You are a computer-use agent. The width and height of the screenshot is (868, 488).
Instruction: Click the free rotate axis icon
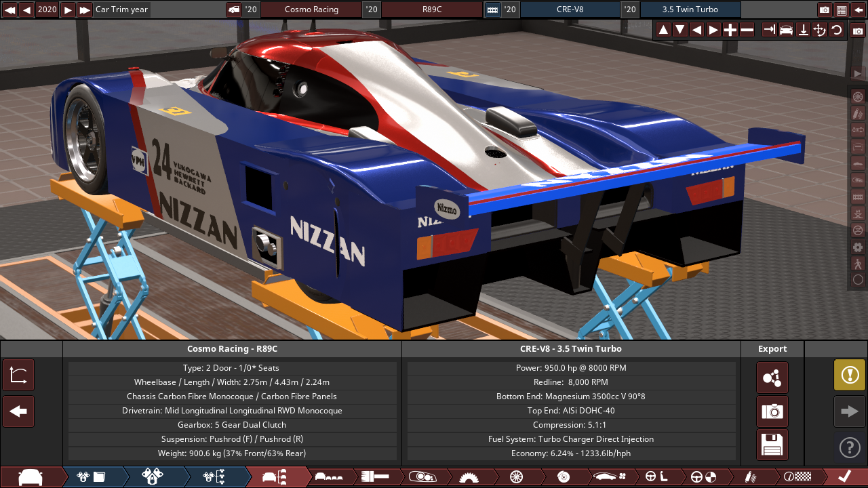pos(820,30)
